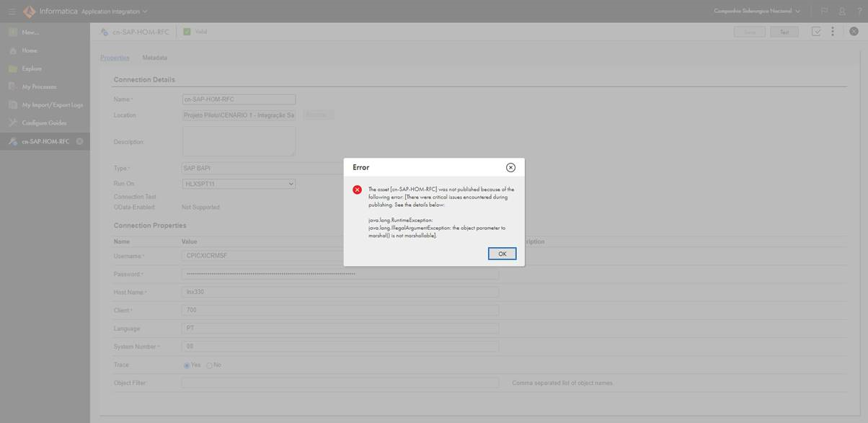Click the red error icon in dialog

(357, 190)
